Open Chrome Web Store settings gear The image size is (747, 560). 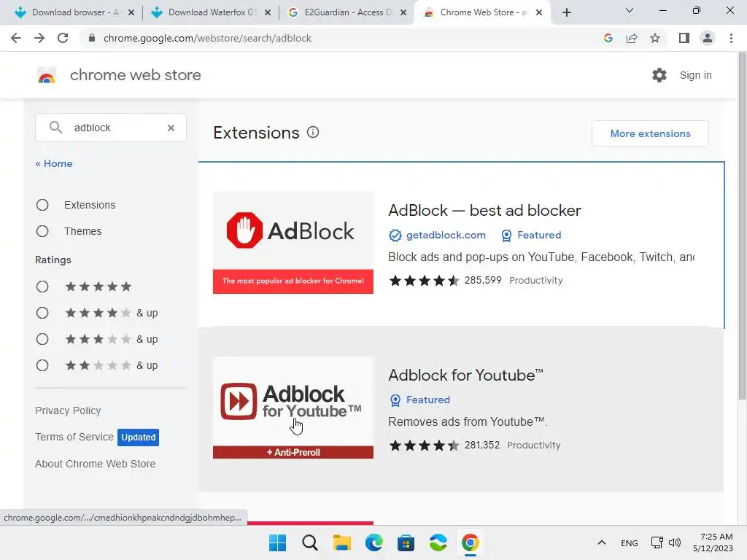click(x=659, y=75)
